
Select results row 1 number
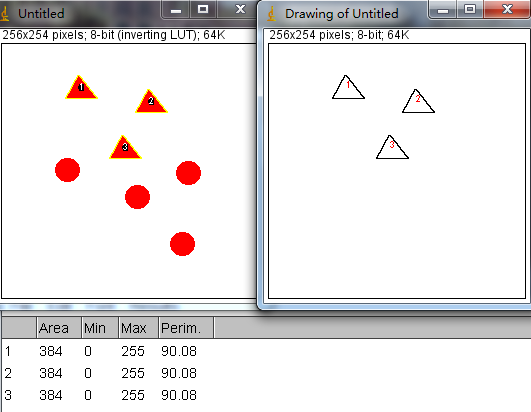point(8,351)
